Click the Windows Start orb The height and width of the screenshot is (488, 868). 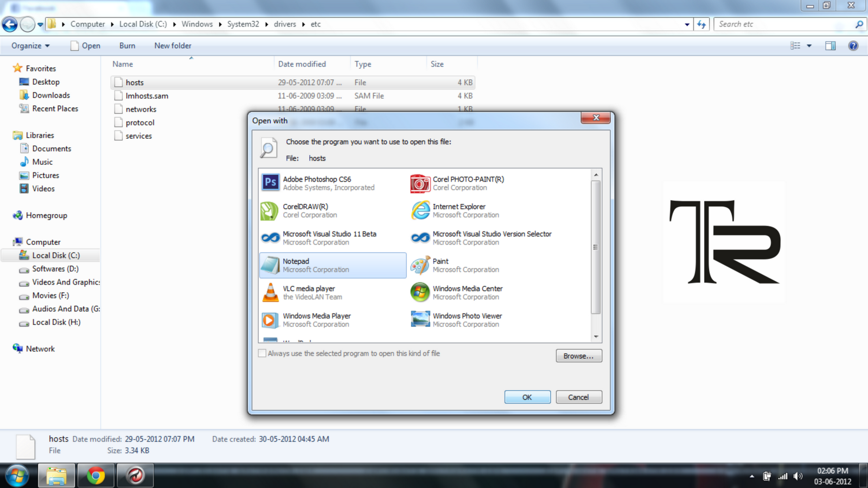click(x=17, y=476)
